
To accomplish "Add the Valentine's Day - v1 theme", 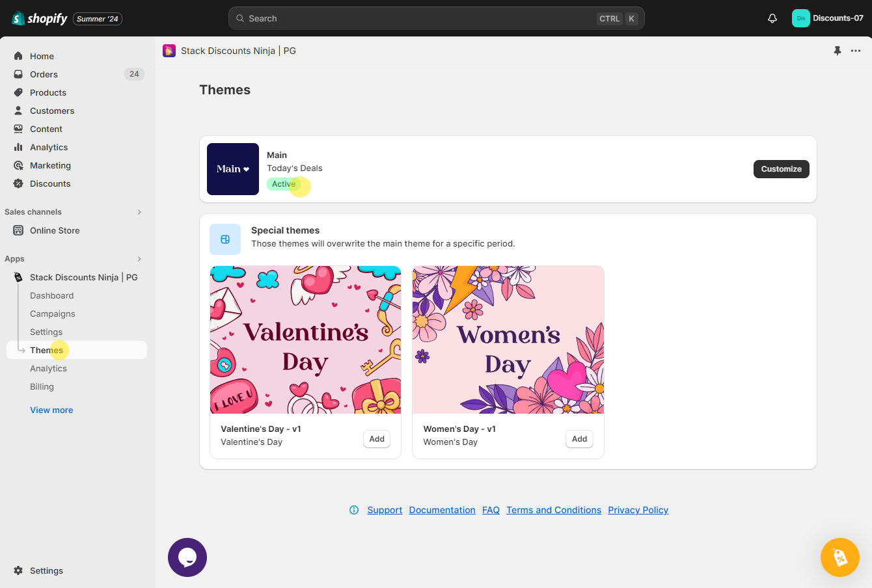I will [377, 439].
